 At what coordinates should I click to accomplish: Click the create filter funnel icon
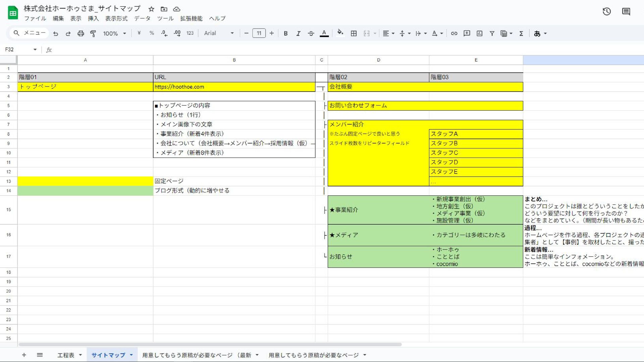tap(492, 33)
